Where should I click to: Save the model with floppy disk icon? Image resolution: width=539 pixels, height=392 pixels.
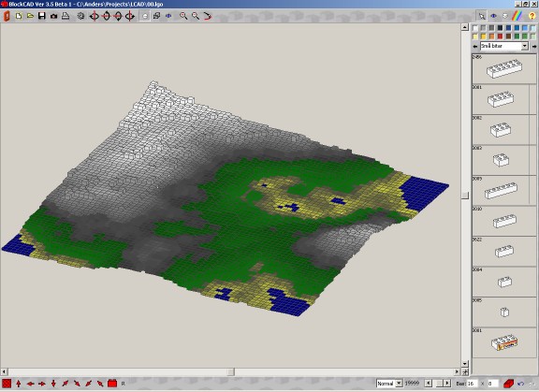click(42, 16)
